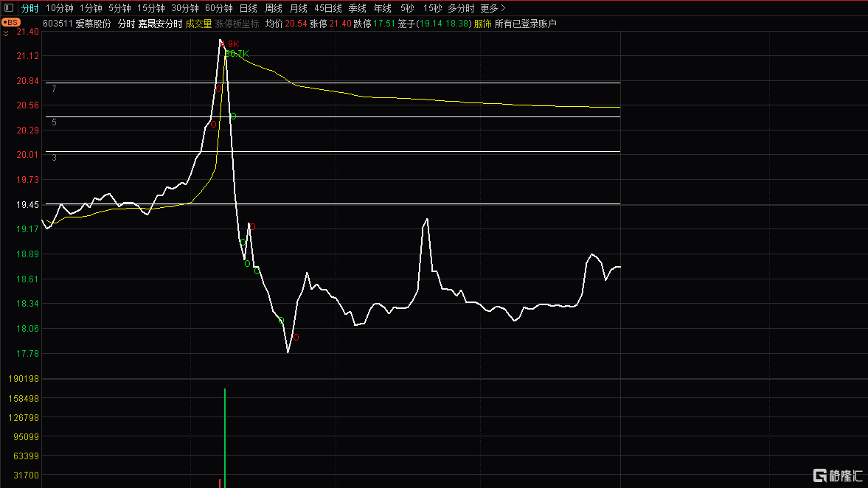
Task: Open the 月线 monthly chart tab
Action: (x=299, y=8)
